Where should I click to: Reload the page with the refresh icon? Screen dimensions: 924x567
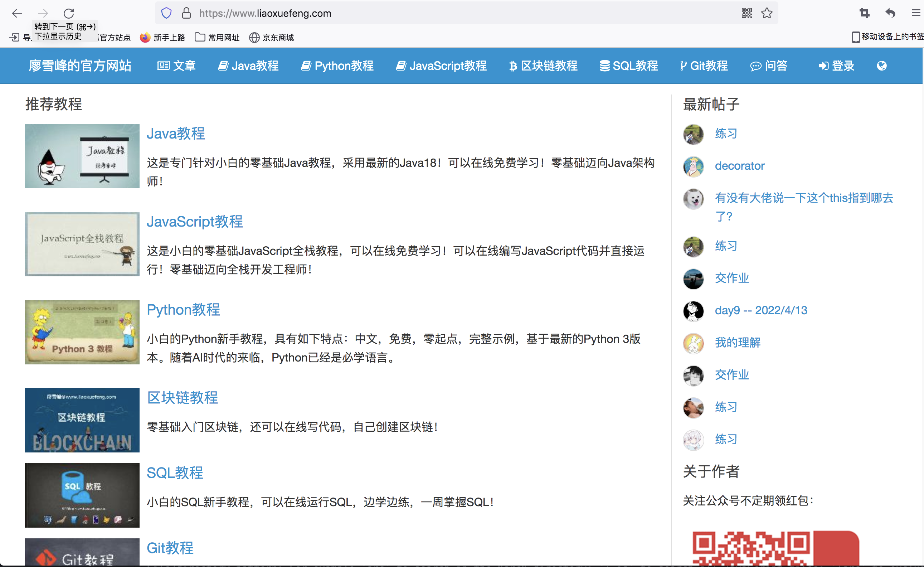coord(69,14)
